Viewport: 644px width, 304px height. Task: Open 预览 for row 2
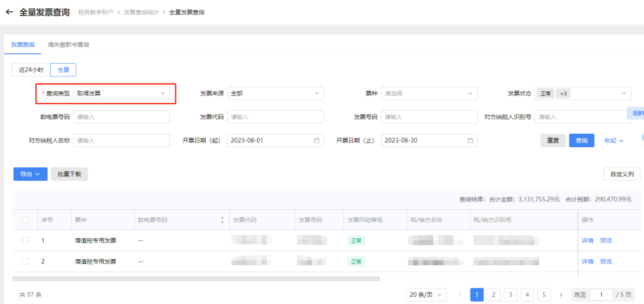click(x=606, y=262)
